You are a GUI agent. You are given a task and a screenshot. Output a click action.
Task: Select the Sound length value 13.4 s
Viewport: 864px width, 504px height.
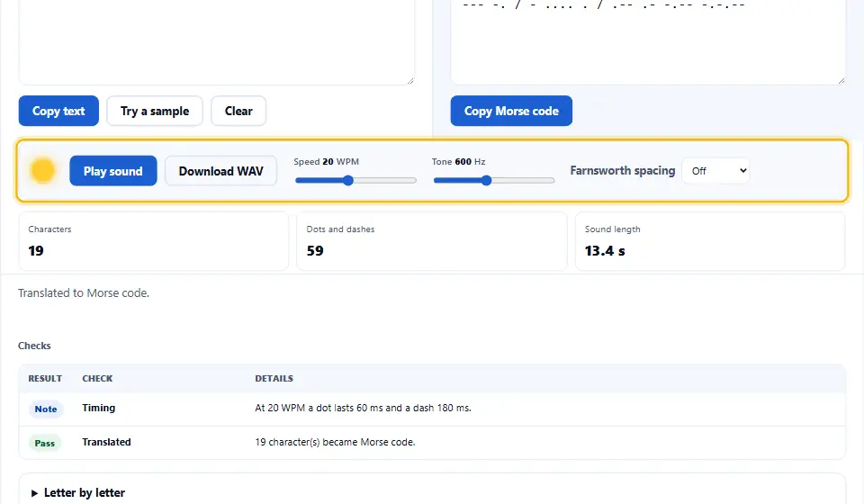click(x=605, y=250)
